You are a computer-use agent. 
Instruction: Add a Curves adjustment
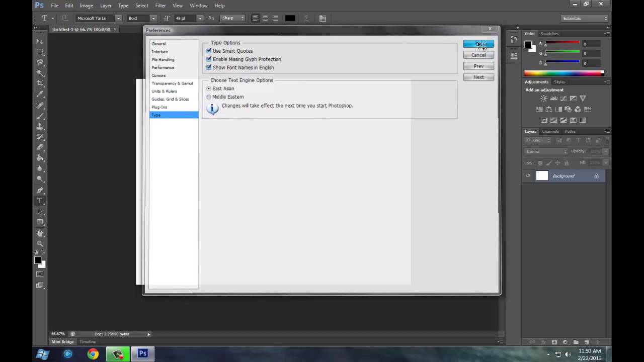tap(563, 99)
